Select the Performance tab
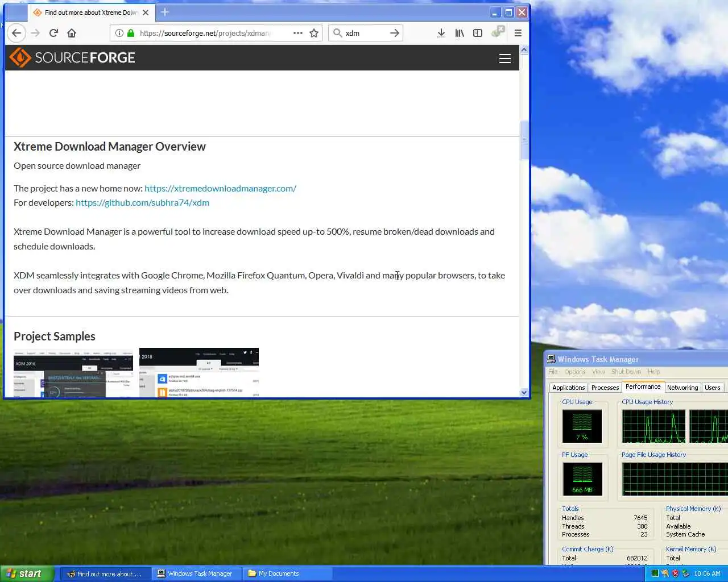 point(643,386)
